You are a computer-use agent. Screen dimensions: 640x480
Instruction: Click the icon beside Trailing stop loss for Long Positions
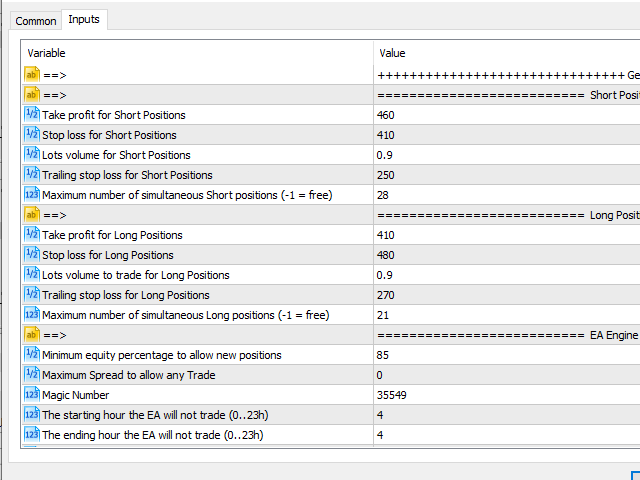point(32,294)
